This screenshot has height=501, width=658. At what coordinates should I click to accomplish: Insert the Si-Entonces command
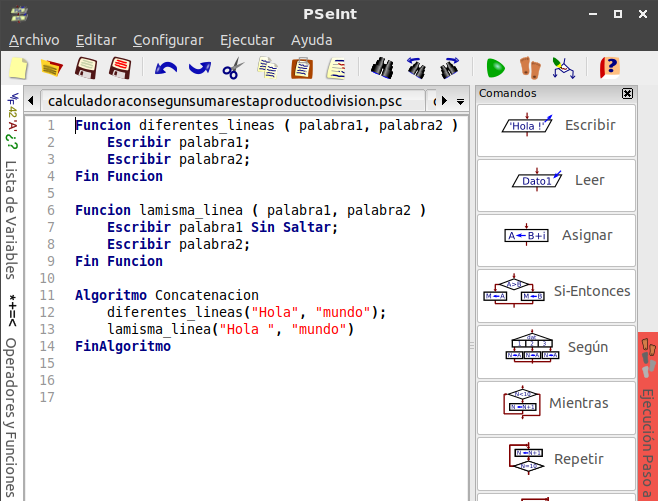click(x=556, y=292)
